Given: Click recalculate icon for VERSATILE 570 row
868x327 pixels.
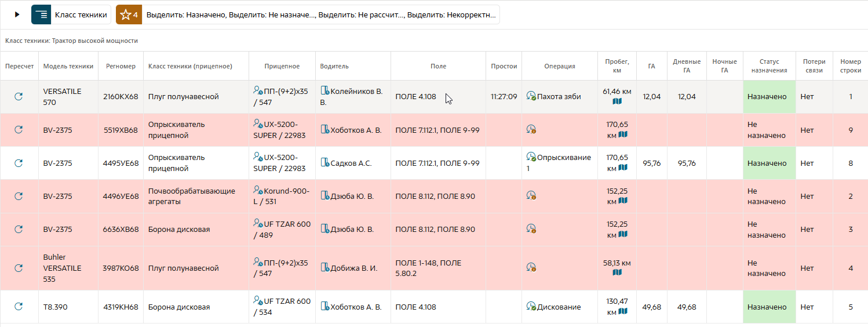Looking at the screenshot, I should coord(19,97).
